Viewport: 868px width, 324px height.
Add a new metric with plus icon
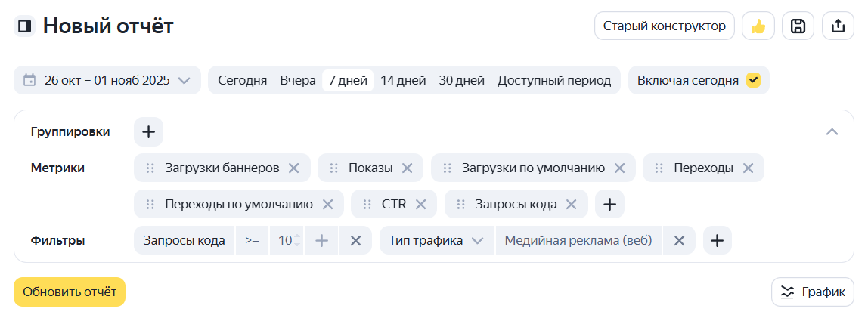[609, 204]
